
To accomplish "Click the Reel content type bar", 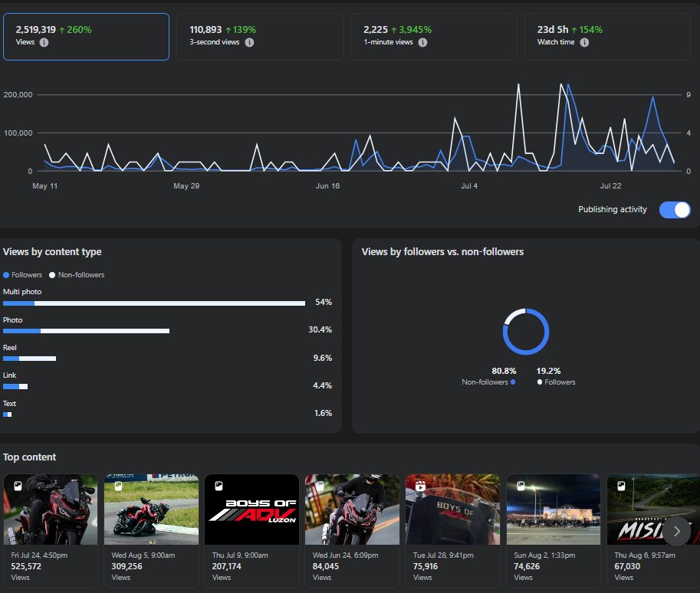I will [29, 359].
